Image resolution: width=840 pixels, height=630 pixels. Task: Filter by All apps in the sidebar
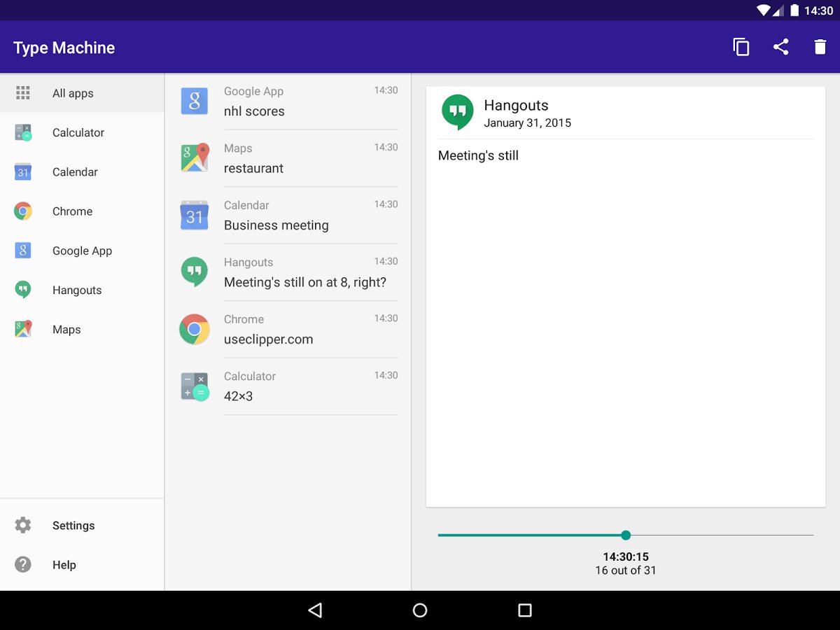(73, 93)
